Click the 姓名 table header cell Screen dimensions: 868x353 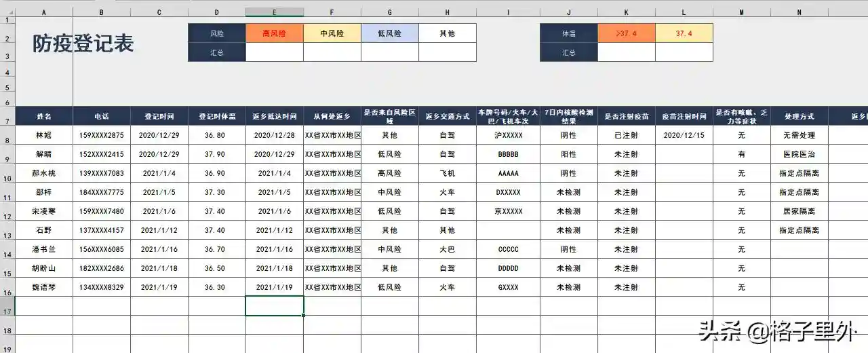click(x=44, y=116)
